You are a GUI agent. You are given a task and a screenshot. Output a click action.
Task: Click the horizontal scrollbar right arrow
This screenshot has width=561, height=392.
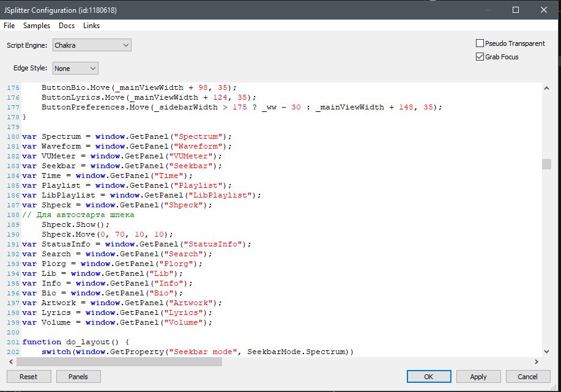pos(537,361)
